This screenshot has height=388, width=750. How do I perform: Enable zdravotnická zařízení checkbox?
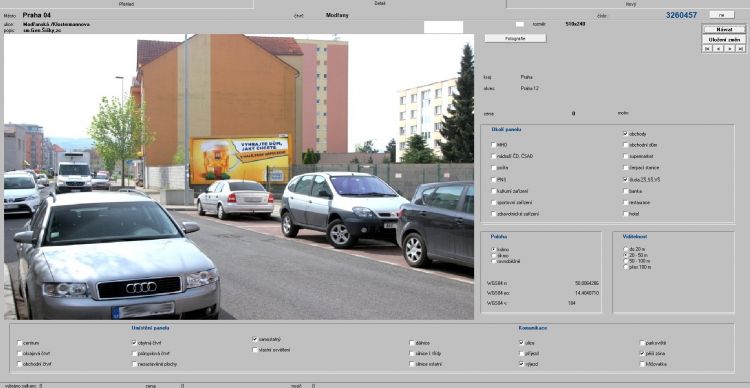(x=494, y=214)
